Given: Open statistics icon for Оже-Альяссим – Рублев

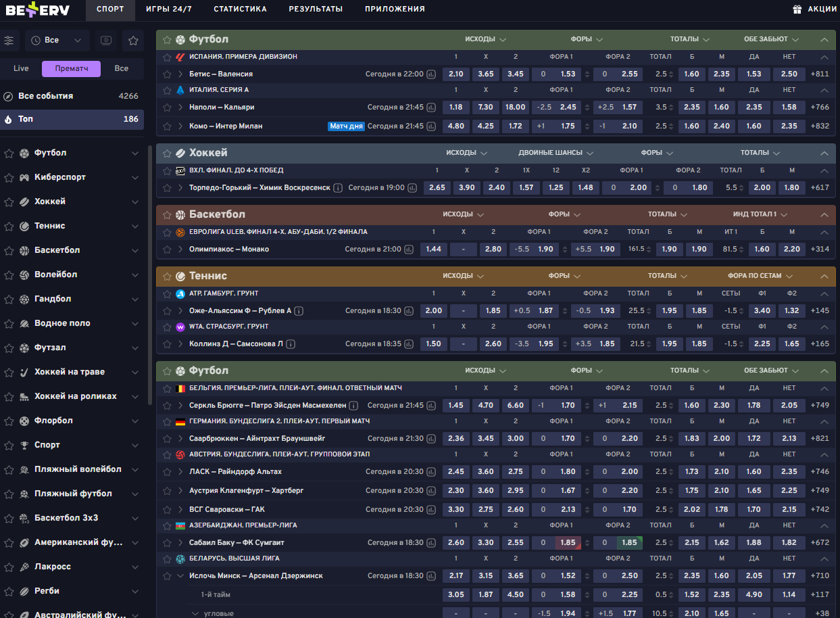Looking at the screenshot, I should [x=409, y=311].
